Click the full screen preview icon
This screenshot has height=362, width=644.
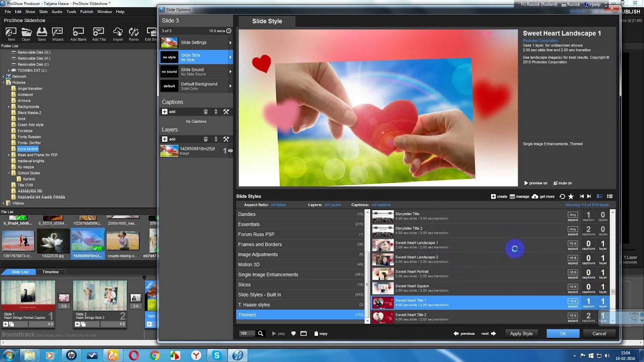[x=303, y=333]
